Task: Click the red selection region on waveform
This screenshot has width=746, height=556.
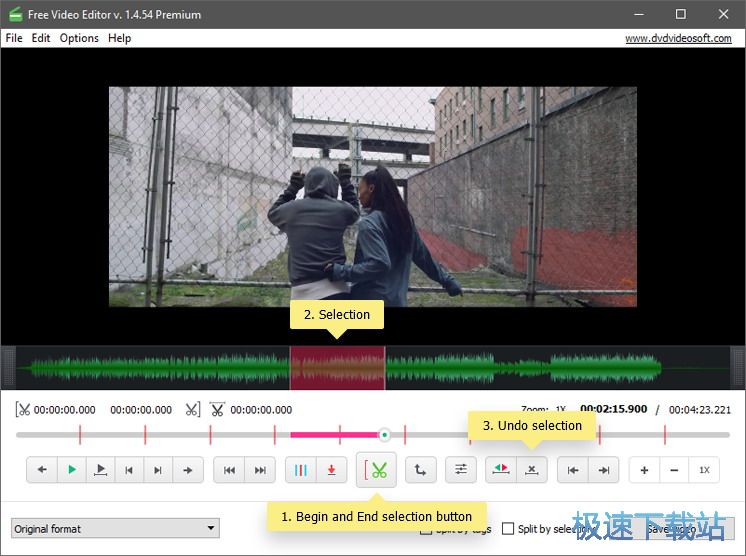Action: click(337, 368)
